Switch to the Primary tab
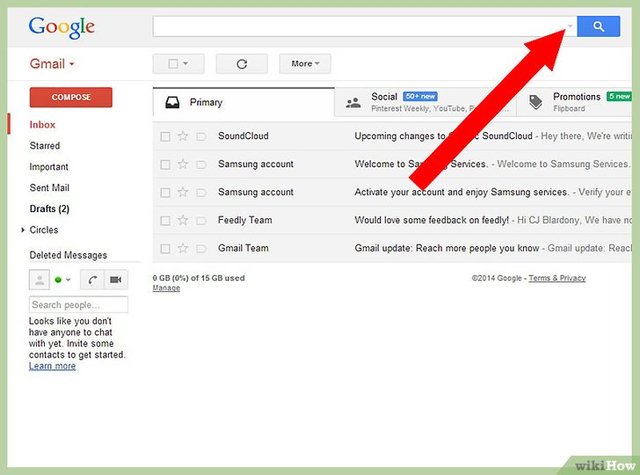Screen dimensions: 640x475 [243, 102]
